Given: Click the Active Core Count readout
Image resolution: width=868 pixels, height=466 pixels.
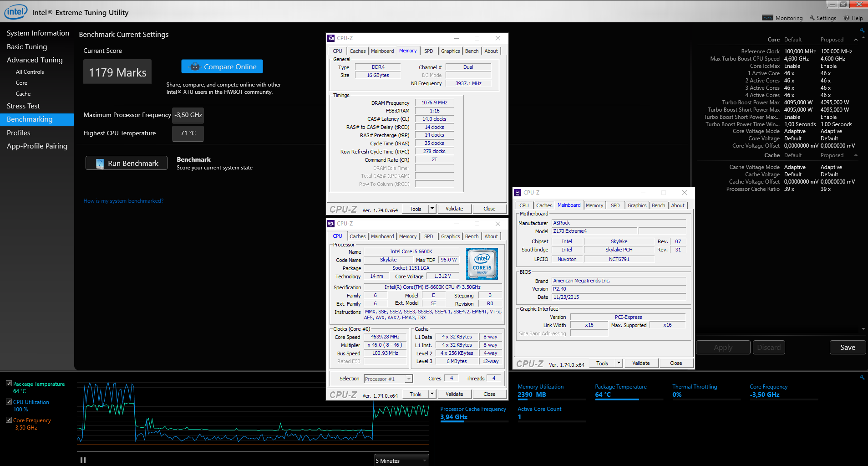Looking at the screenshot, I should click(539, 413).
